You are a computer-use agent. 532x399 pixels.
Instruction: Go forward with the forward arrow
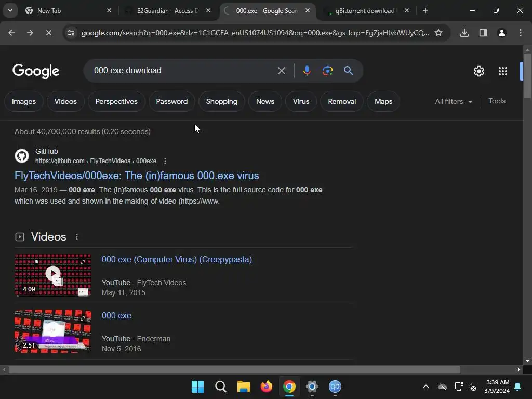[30, 33]
